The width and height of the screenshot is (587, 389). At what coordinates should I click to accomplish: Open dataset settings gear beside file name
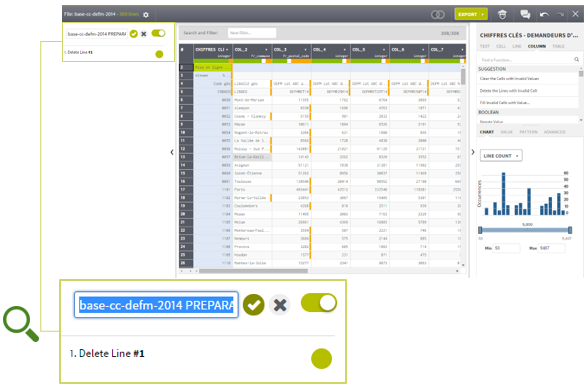(146, 15)
